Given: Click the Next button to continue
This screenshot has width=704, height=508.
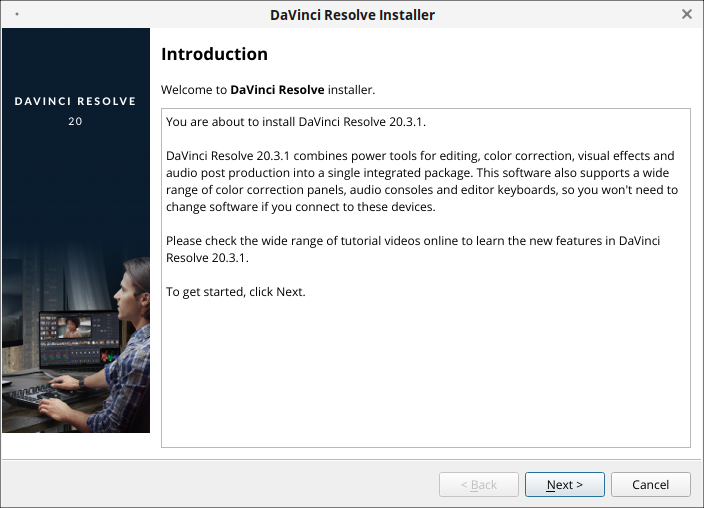Looking at the screenshot, I should 564,485.
